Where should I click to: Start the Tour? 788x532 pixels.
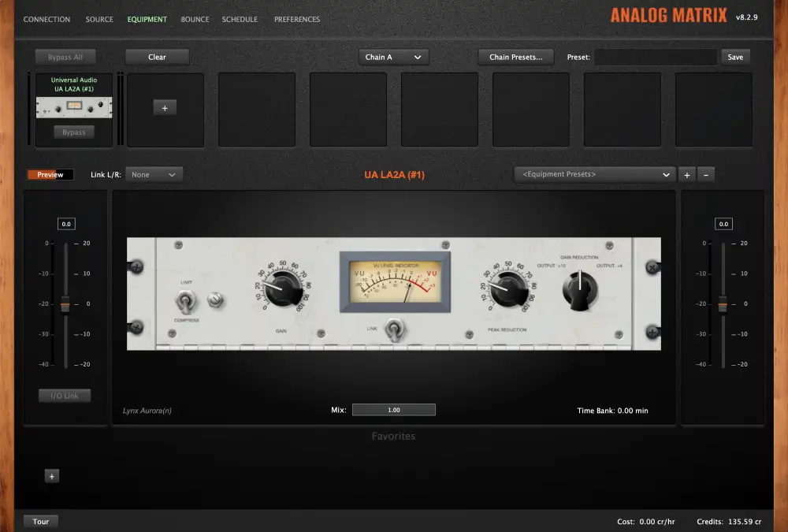pyautogui.click(x=41, y=522)
